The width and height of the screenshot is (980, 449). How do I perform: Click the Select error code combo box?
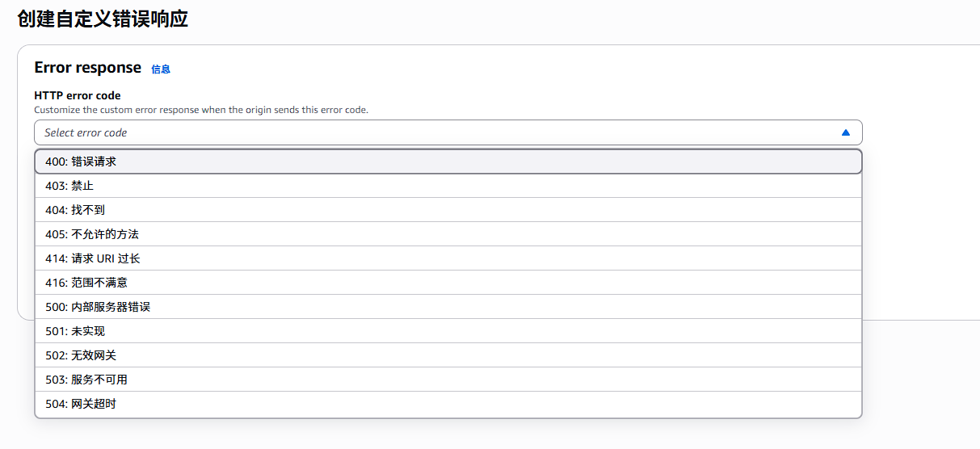pyautogui.click(x=436, y=132)
